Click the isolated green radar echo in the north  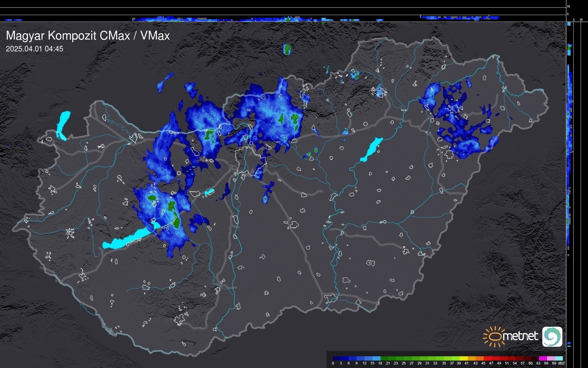287,50
